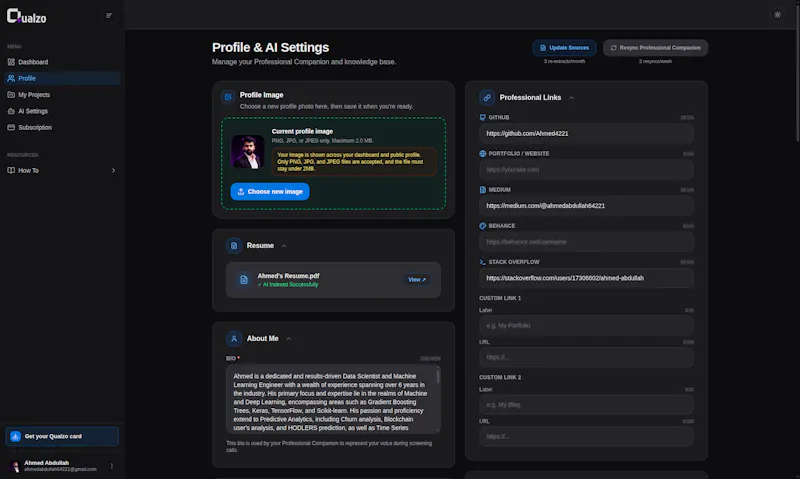800x479 pixels.
Task: Click the Stack Overflow URL field
Action: click(x=586, y=279)
